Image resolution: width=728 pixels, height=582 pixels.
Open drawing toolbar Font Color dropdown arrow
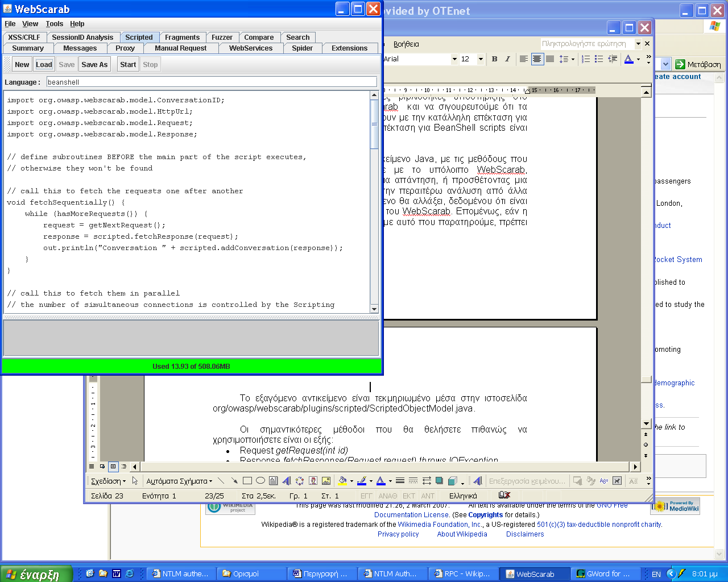tap(390, 481)
